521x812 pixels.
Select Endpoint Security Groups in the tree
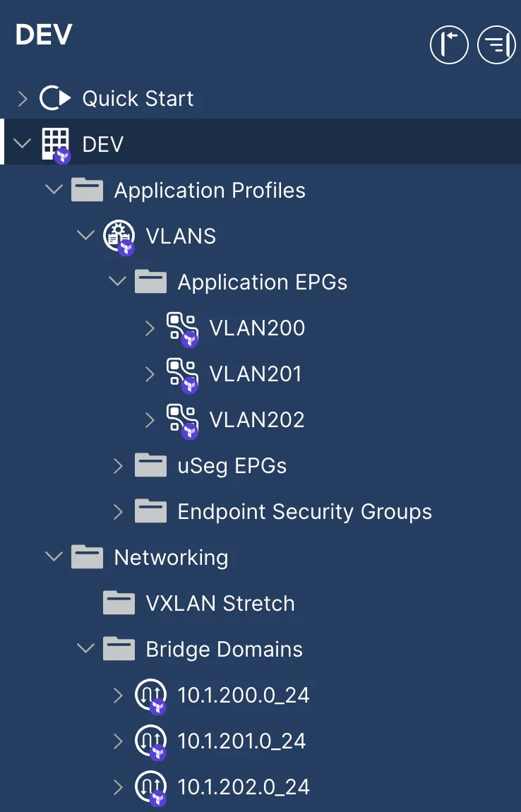click(304, 511)
